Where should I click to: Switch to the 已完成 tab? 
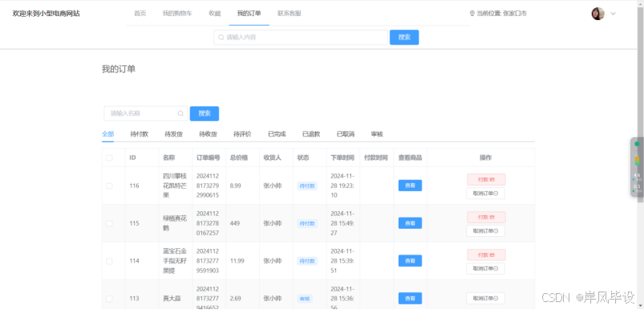point(277,134)
